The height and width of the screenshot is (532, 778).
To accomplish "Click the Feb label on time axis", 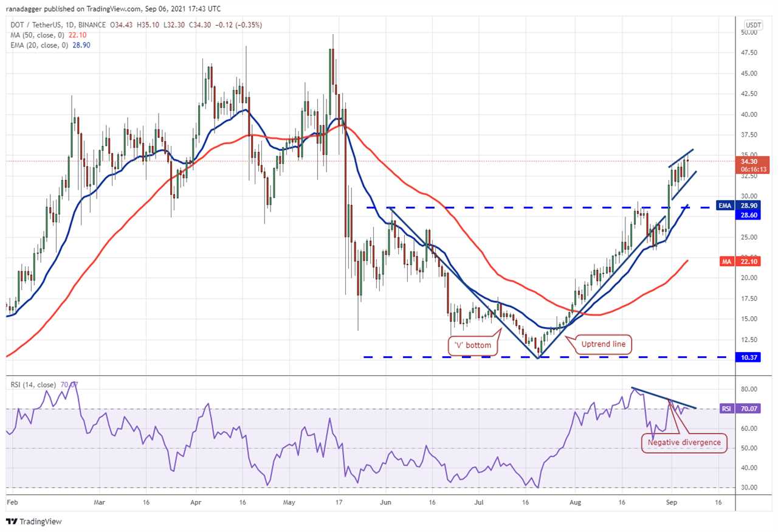I will pos(11,503).
